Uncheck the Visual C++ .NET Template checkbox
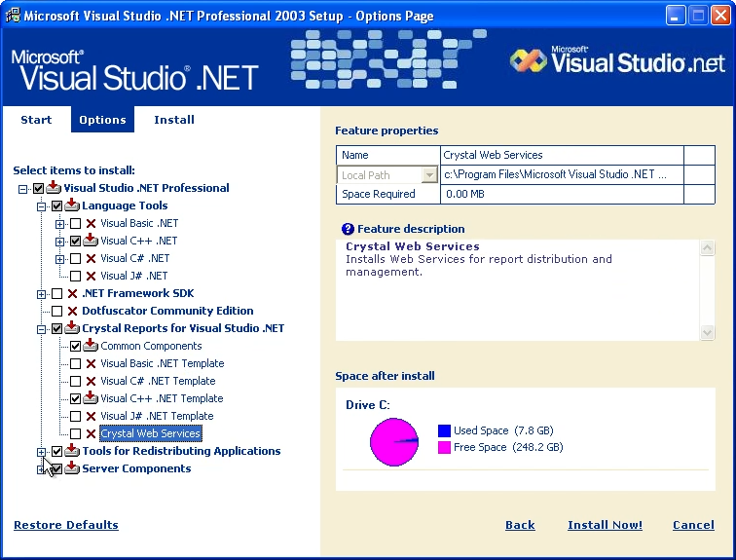The height and width of the screenshot is (560, 736). tap(75, 398)
